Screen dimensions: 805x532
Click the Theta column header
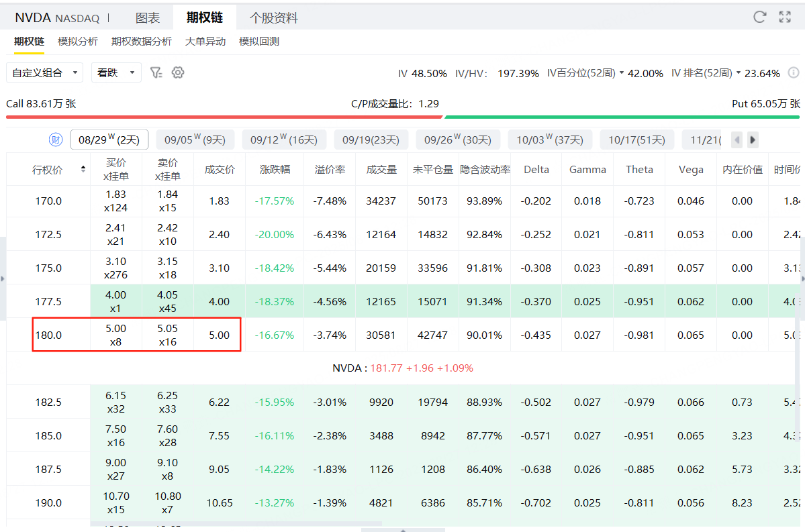point(639,169)
